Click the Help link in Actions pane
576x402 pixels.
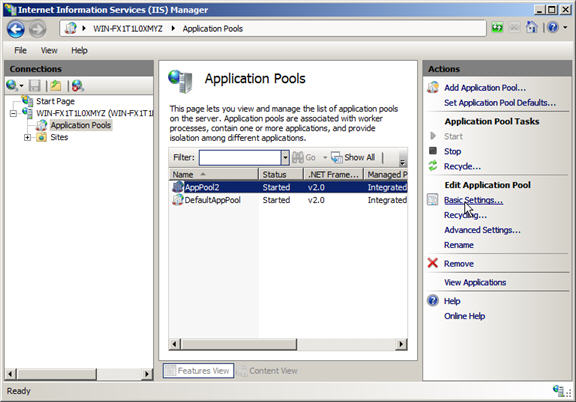452,301
